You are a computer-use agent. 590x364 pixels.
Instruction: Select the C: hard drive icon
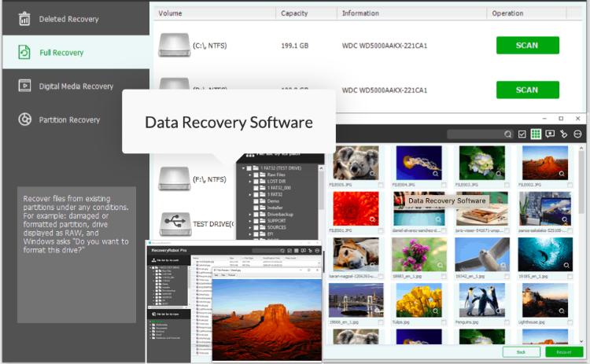click(x=174, y=45)
